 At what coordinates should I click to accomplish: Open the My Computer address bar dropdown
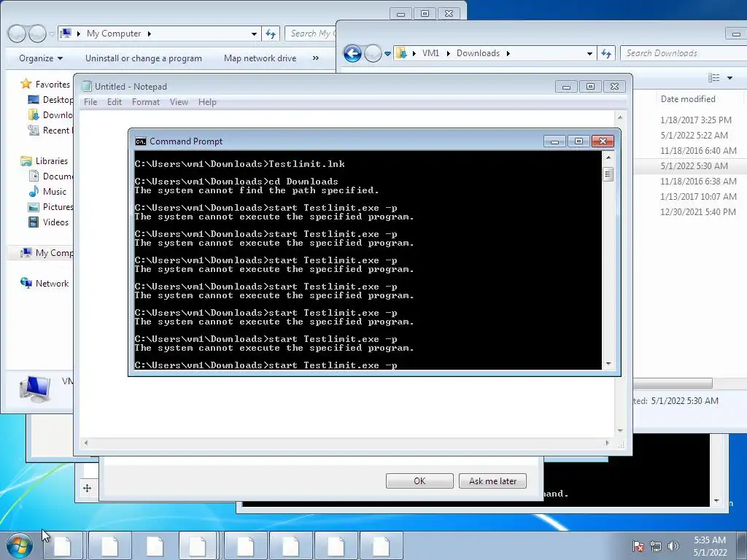pos(254,34)
